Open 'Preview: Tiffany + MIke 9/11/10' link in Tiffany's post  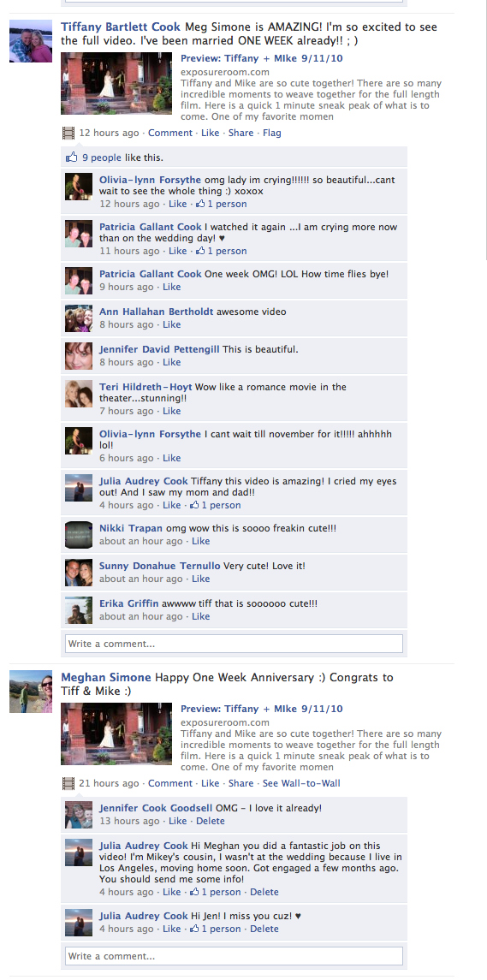pos(261,58)
